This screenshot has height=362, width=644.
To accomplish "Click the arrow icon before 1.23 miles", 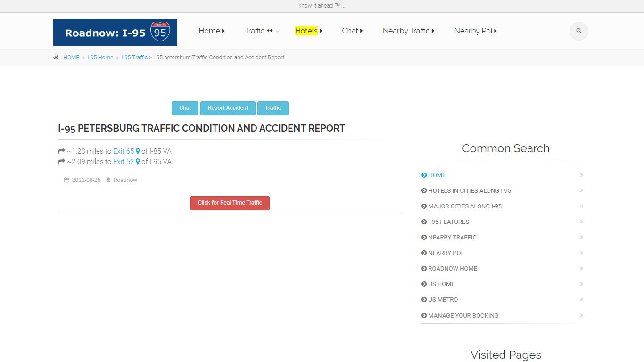I will point(61,151).
